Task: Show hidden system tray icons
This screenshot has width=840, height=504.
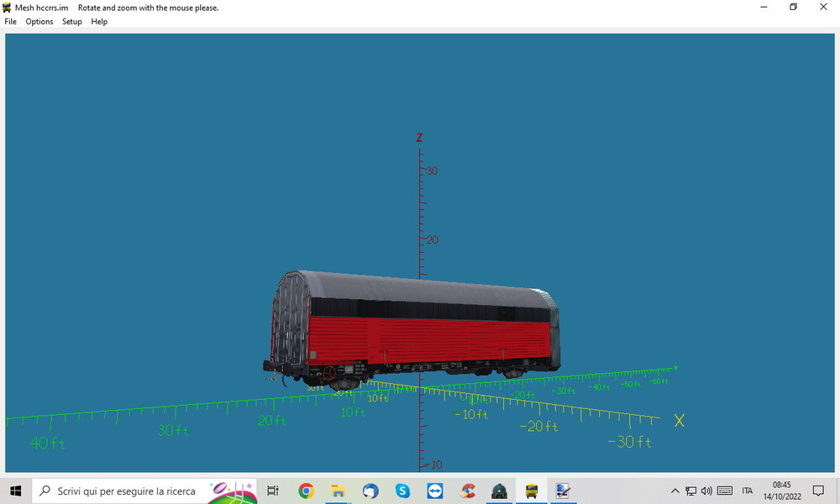Action: coord(675,491)
